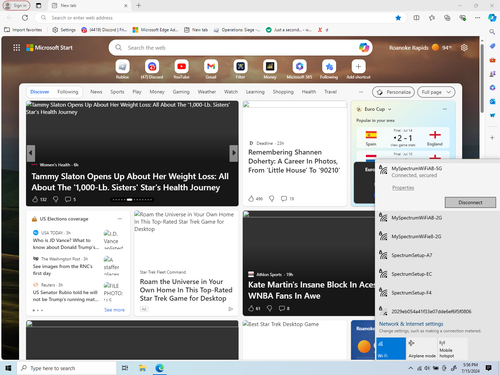Screen dimensions: 500x375
Task: Open Properties for MySpectrumWiFiAB-5G
Action: tap(403, 188)
